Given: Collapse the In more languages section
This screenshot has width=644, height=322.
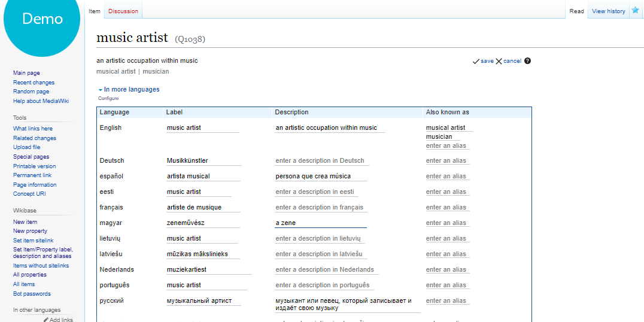Looking at the screenshot, I should click(100, 90).
